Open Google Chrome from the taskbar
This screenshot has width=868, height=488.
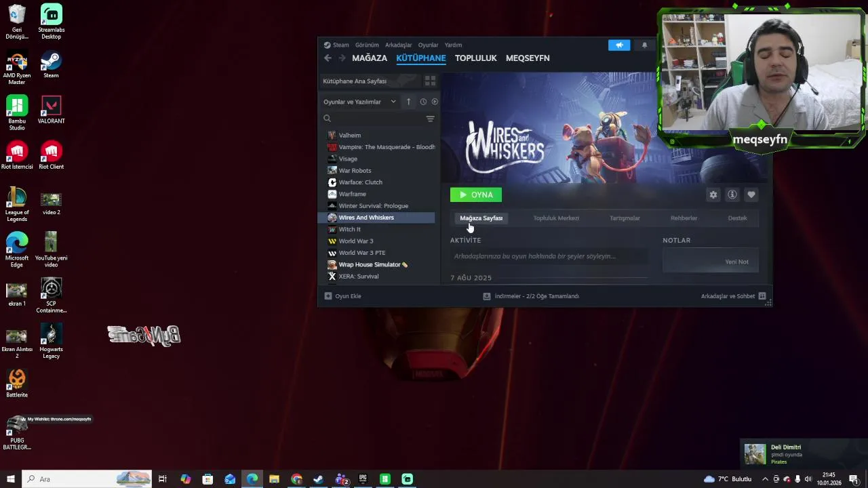click(x=296, y=479)
